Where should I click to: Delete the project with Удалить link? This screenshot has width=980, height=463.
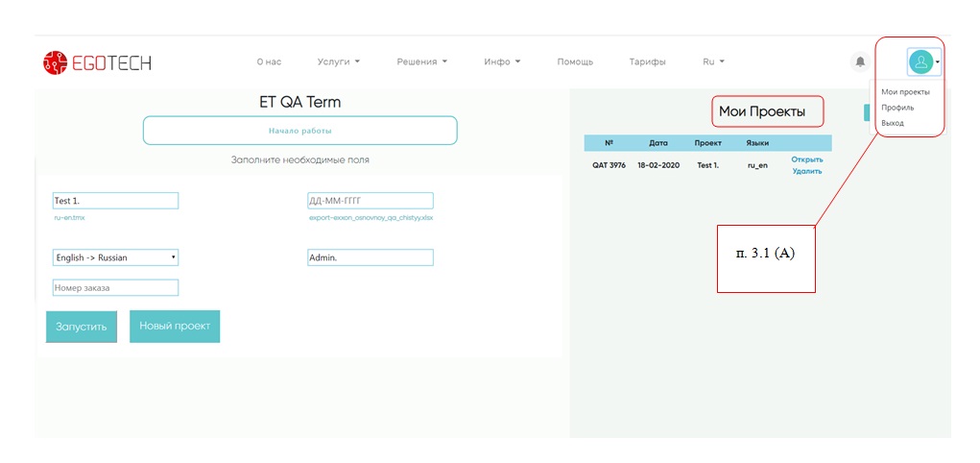[x=806, y=171]
